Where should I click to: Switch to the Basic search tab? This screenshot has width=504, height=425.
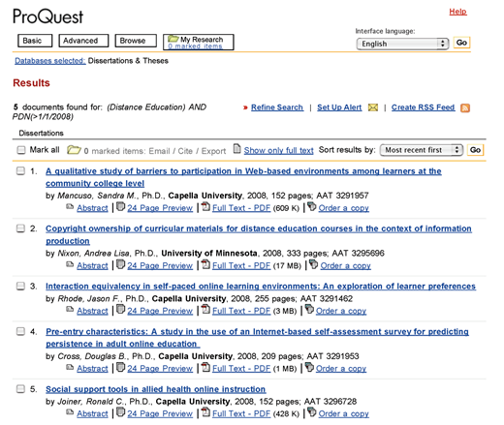35,41
